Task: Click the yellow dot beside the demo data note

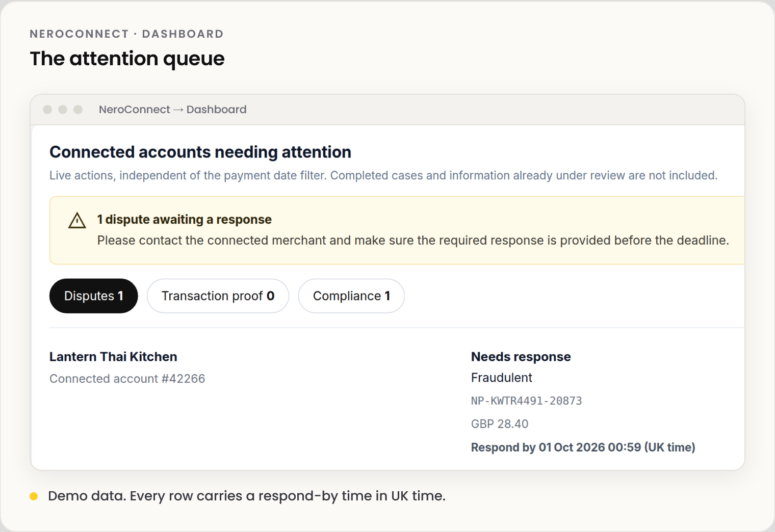Action: click(x=34, y=496)
